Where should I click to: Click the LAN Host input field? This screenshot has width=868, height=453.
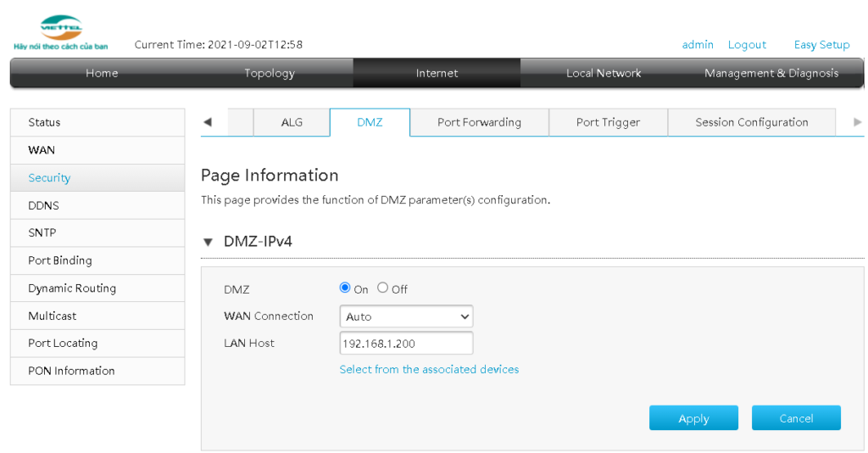click(x=406, y=344)
